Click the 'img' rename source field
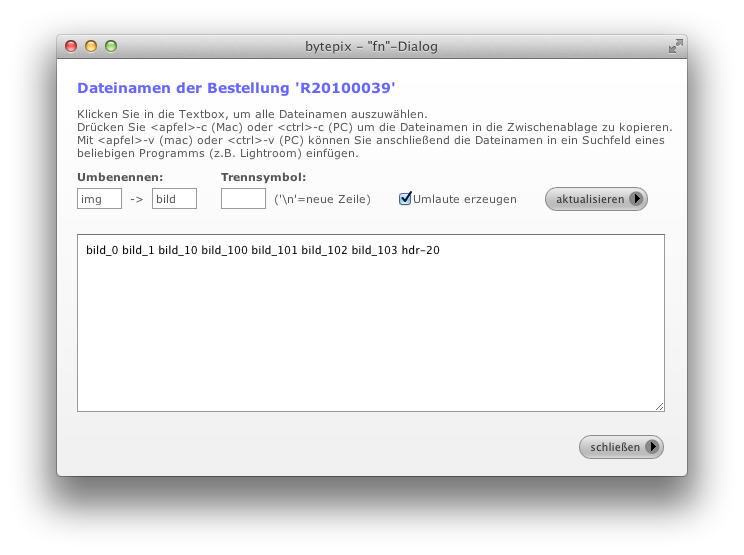This screenshot has width=744, height=555. [99, 199]
